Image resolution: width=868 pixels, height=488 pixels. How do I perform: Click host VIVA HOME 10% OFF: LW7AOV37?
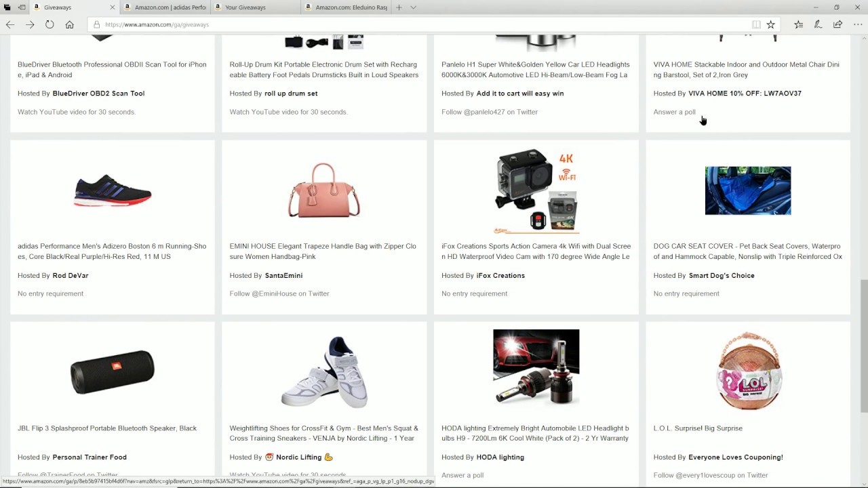coord(745,94)
